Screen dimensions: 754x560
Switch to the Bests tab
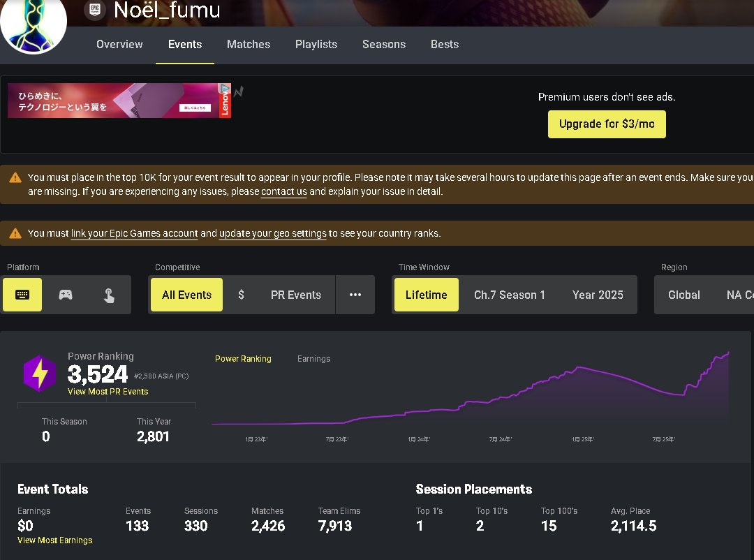[444, 44]
